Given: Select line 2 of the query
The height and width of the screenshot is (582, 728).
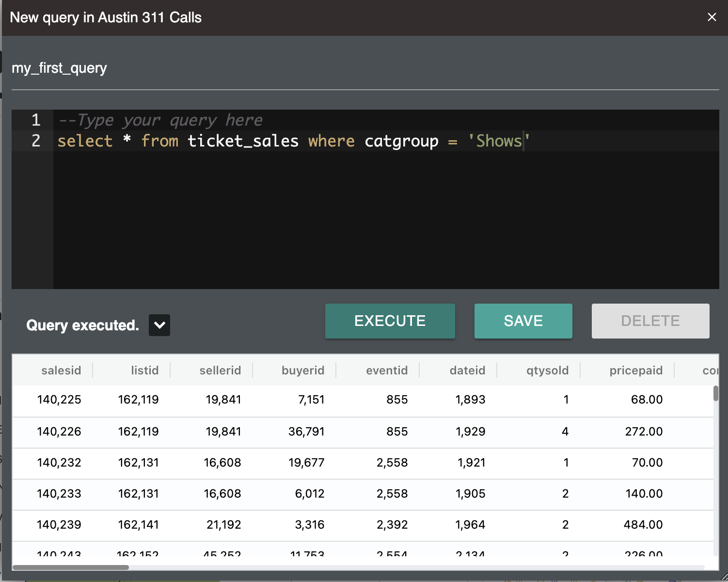Looking at the screenshot, I should coord(291,141).
